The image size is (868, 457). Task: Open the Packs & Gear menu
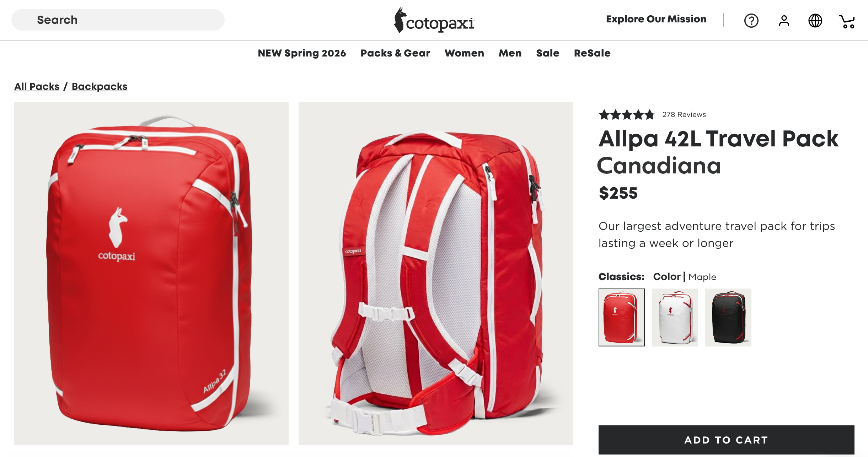pos(395,53)
